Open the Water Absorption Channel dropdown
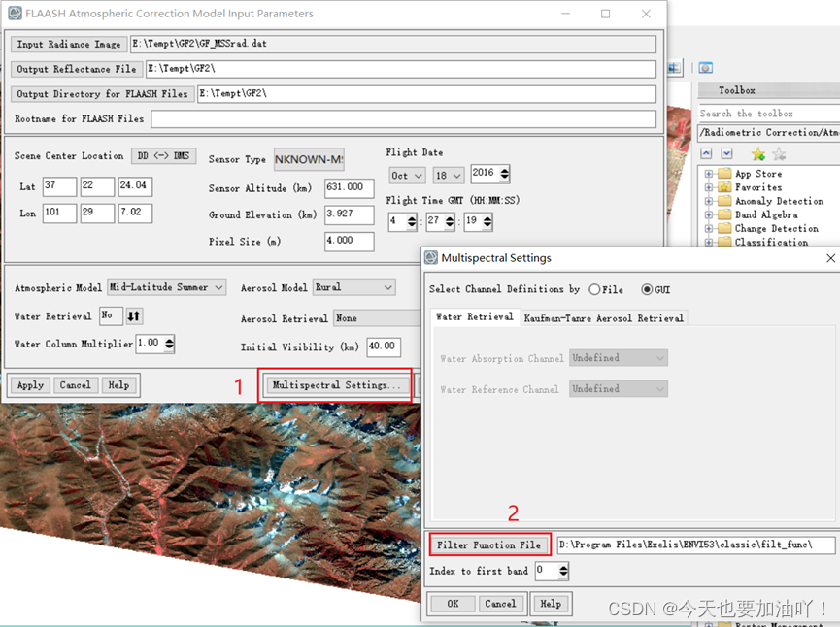This screenshot has height=627, width=840. [x=619, y=358]
